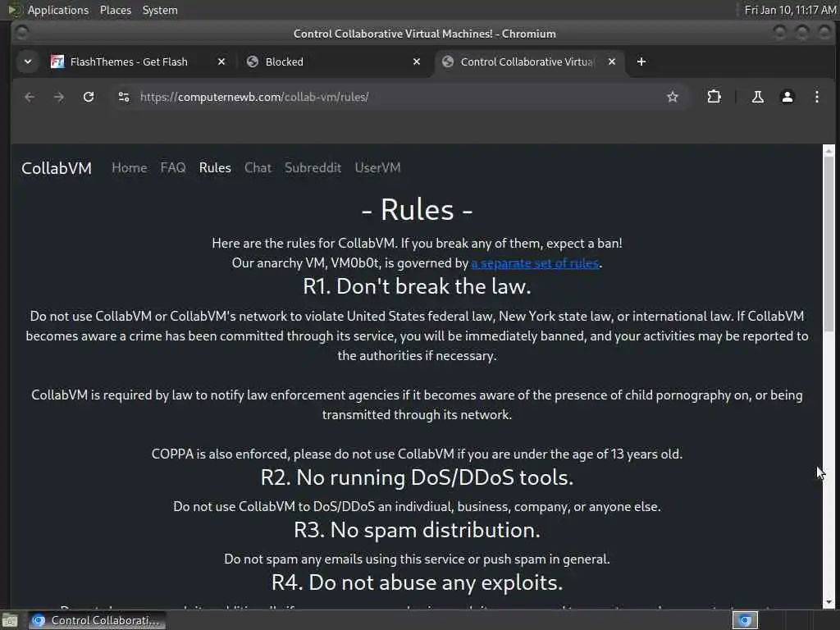The width and height of the screenshot is (840, 630).
Task: Open the profile account icon
Action: 787,97
